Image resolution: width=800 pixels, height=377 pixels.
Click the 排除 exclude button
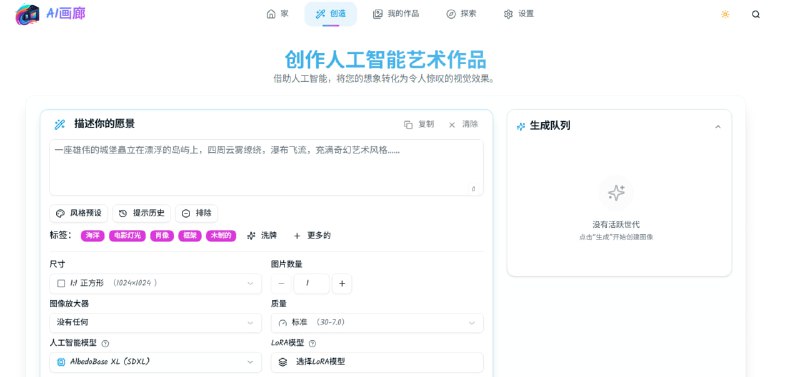coord(196,213)
